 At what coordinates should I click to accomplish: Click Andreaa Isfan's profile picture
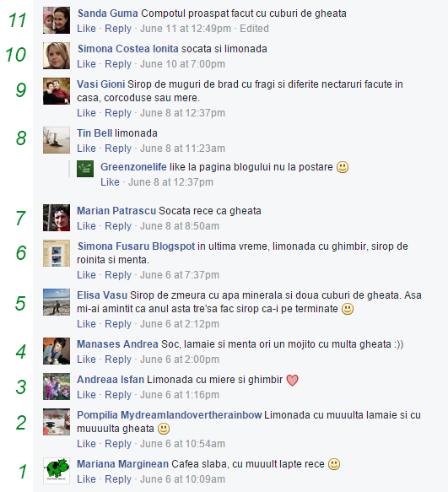click(x=57, y=387)
